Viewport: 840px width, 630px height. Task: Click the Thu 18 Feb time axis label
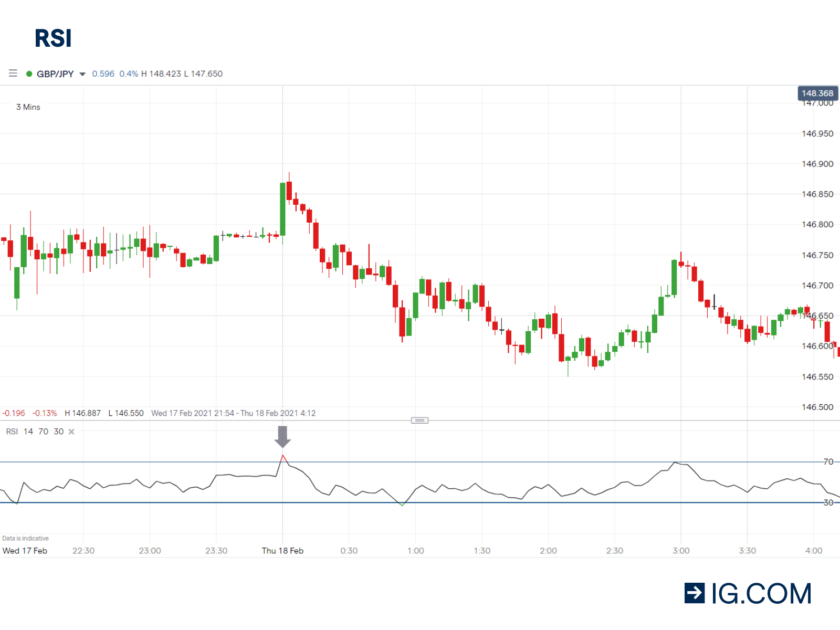point(282,551)
